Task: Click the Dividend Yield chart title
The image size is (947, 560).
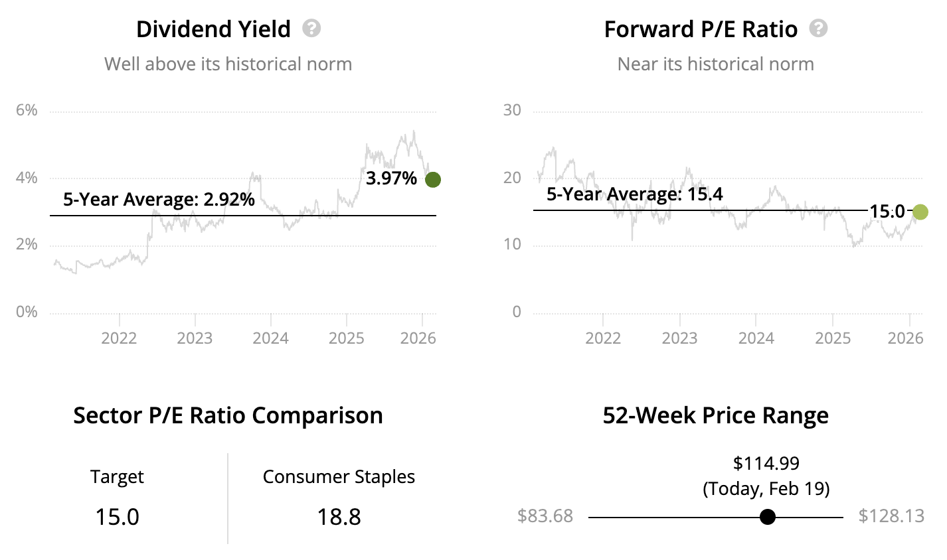Action: coord(213,29)
